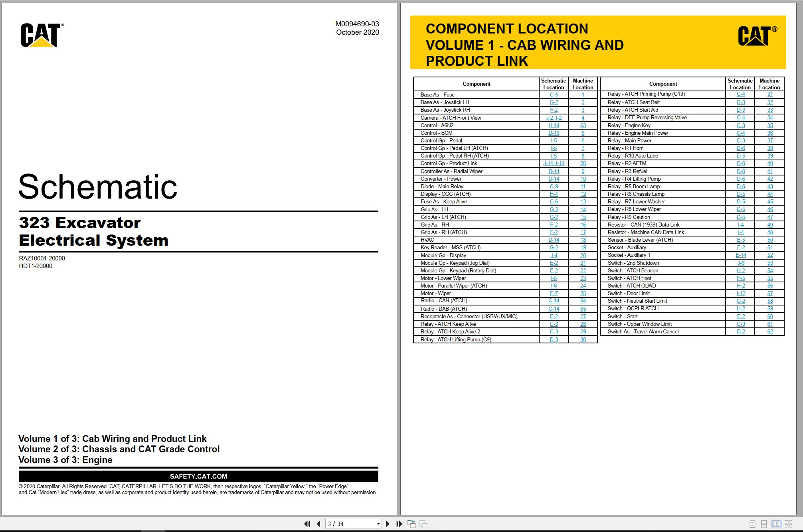
Task: Select the two-page facing view
Action: 776,524
